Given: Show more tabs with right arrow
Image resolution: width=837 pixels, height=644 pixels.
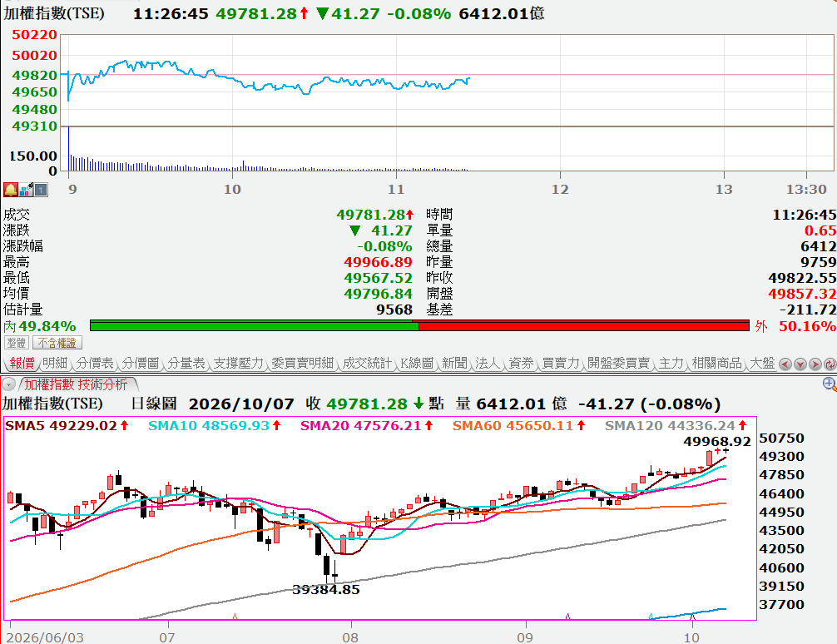Looking at the screenshot, I should (x=815, y=364).
